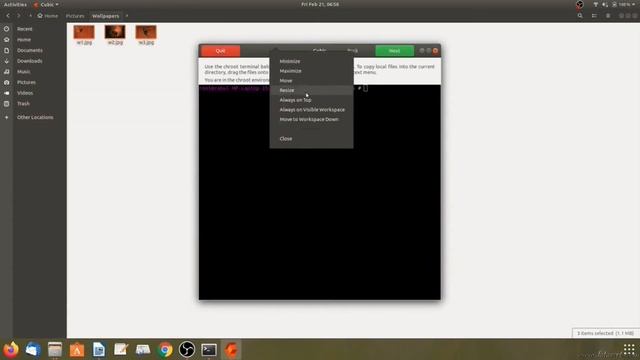Open Activities overview
The image size is (640, 360).
15,4
